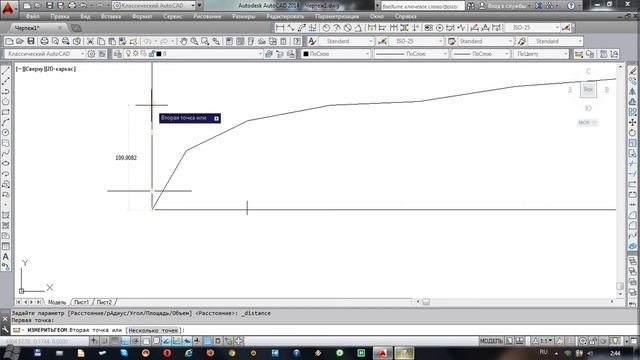Image resolution: width=640 pixels, height=360 pixels.
Task: Select the Aligned dimension tool
Action: point(291,28)
